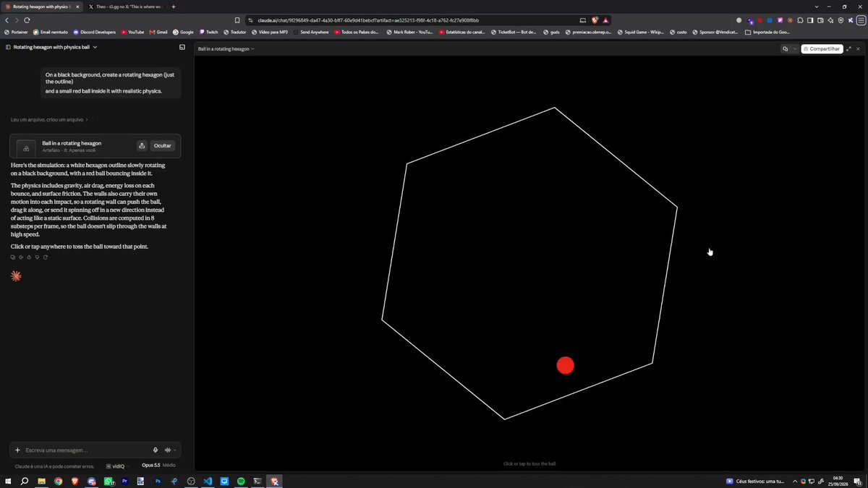Image resolution: width=868 pixels, height=488 pixels.
Task: Click the Brave Rewards triangle icon
Action: tap(605, 20)
